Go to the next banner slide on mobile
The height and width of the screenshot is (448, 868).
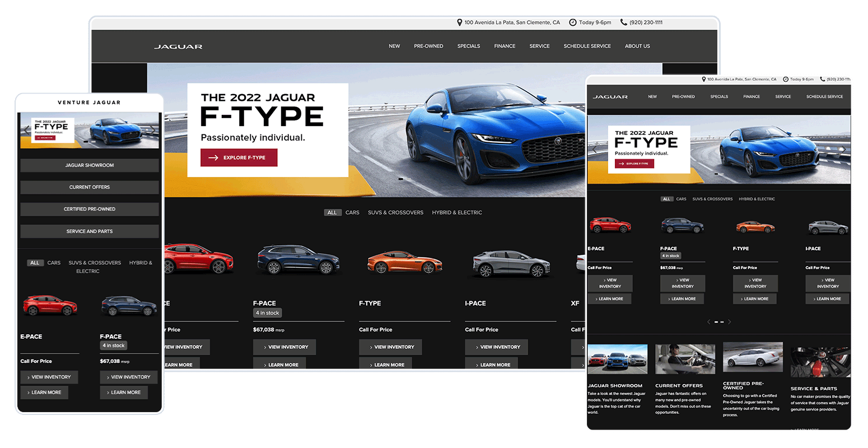(152, 129)
